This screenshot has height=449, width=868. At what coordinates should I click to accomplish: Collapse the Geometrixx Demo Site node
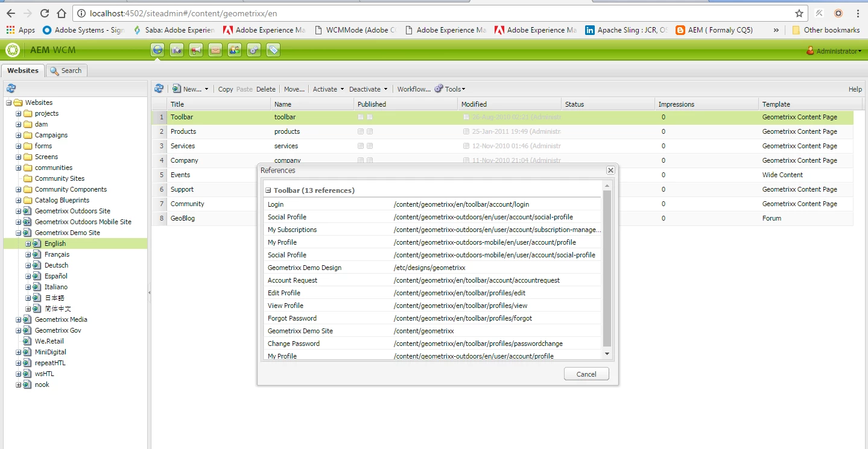click(19, 233)
